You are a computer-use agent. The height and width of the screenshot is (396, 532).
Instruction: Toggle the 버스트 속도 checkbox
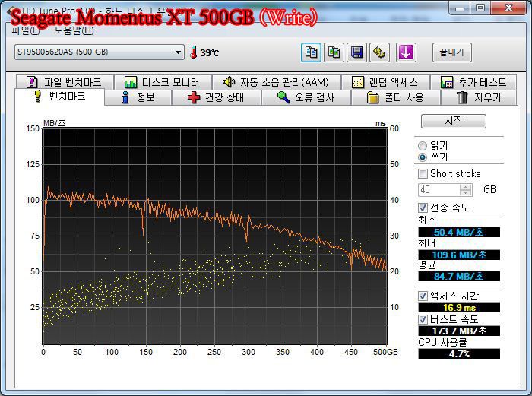coord(423,319)
